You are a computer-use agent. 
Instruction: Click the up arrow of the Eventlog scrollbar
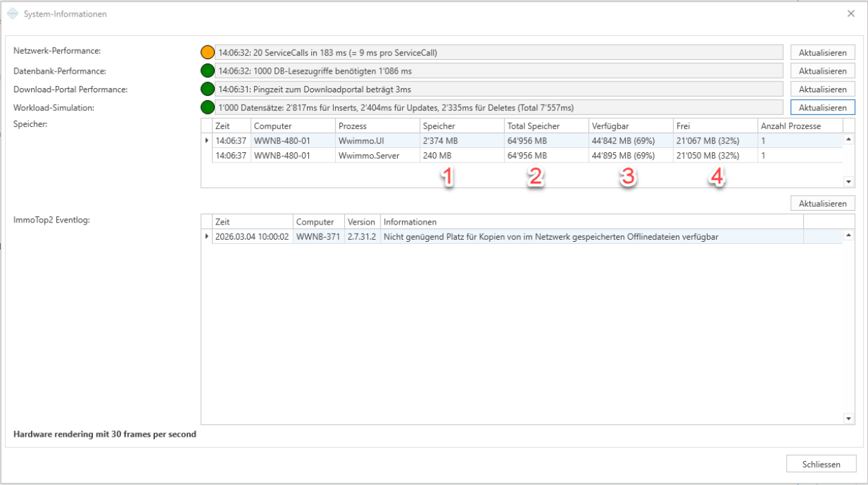[849, 235]
